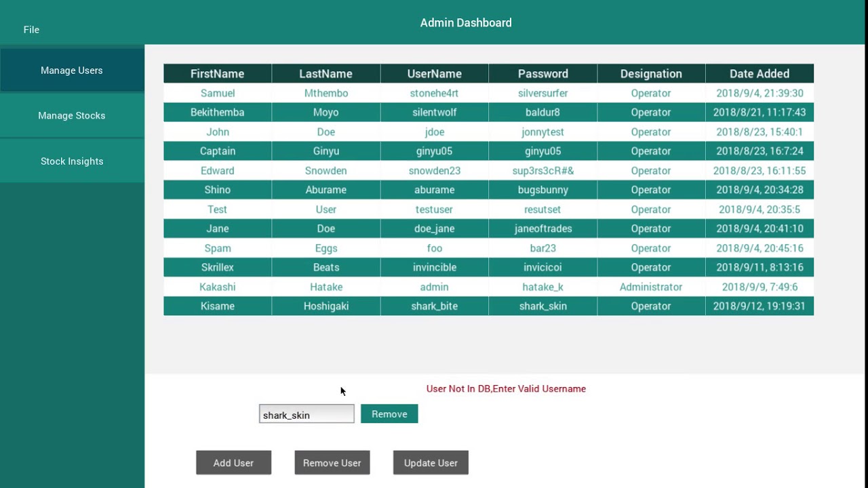
Task: Click the Remove button
Action: click(x=389, y=414)
